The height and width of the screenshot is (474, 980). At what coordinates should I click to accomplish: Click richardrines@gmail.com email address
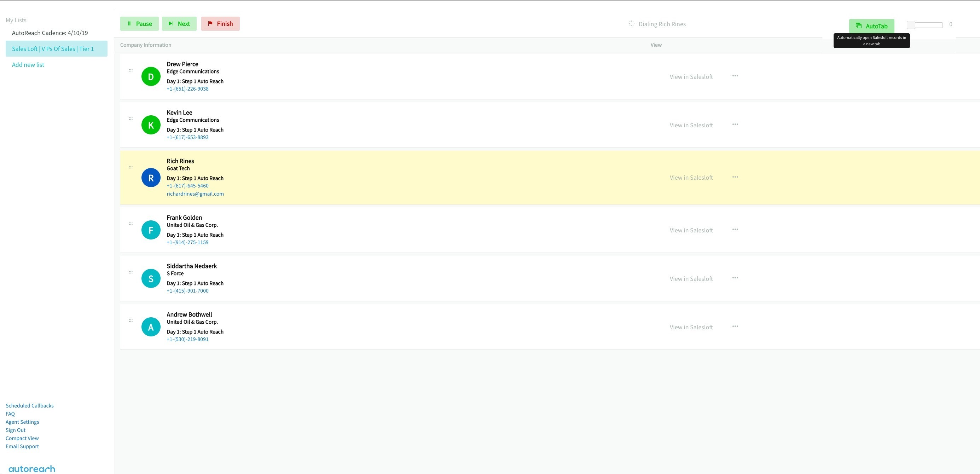click(x=195, y=193)
